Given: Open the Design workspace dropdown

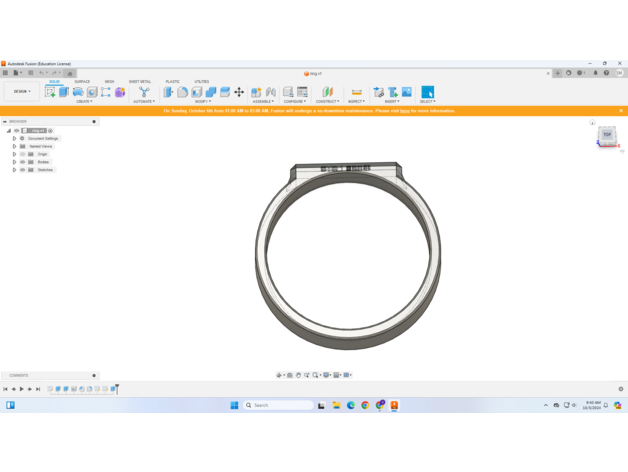Looking at the screenshot, I should (21, 92).
